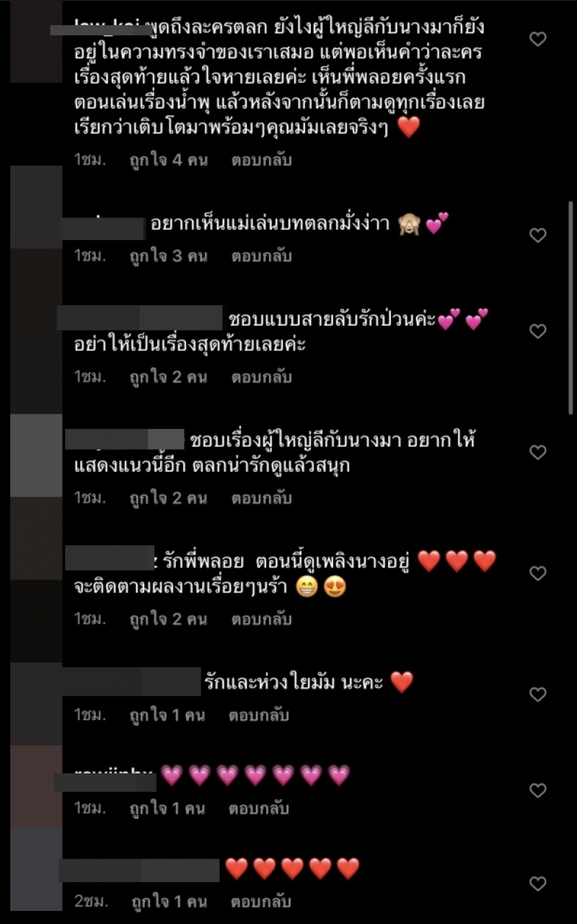View the 3 likes on อยากเห็นแม่ comment
This screenshot has width=577, height=924.
coord(168,256)
